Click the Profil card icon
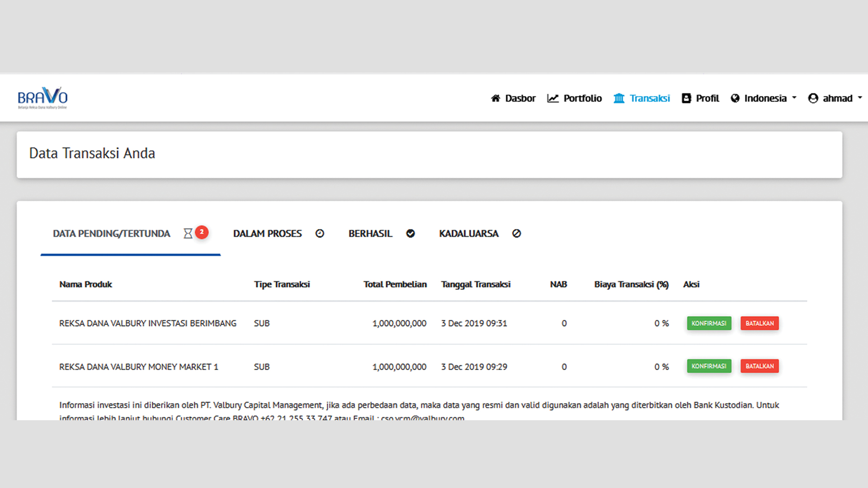The height and width of the screenshot is (488, 868). pos(686,98)
